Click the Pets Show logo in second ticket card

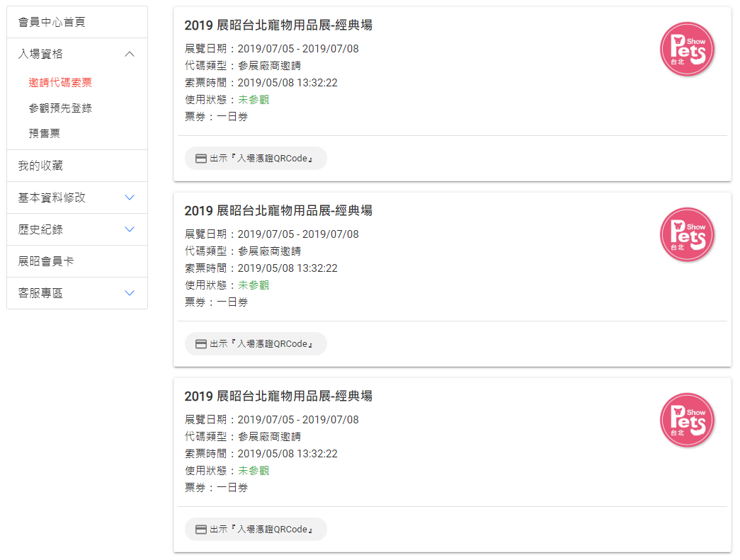click(686, 234)
